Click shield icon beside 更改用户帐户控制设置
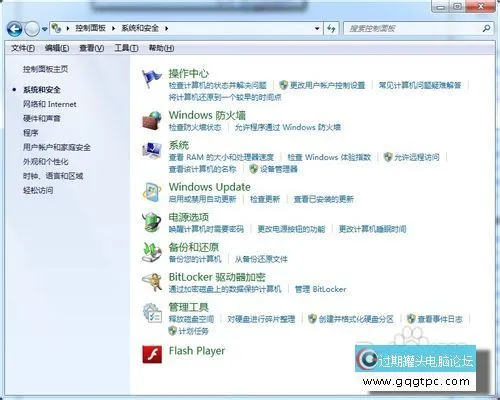This screenshot has width=500, height=400. (284, 85)
